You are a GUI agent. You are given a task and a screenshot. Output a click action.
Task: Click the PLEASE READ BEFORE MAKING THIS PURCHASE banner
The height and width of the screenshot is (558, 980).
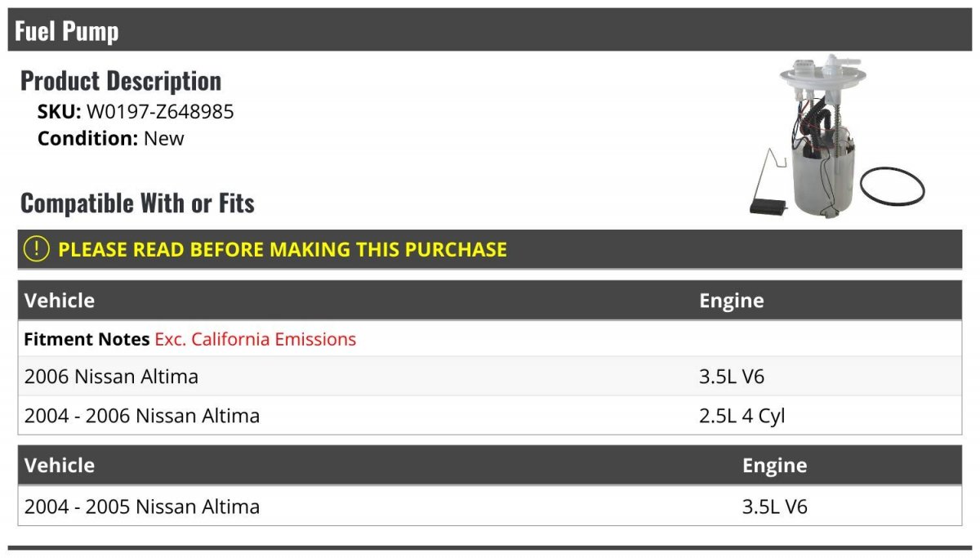coord(490,249)
